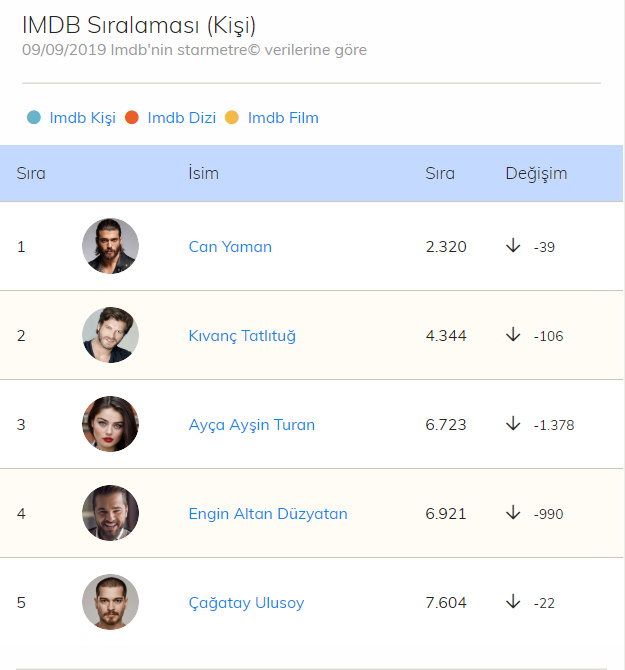Click the down arrow beside -990
625x670 pixels.
pyautogui.click(x=513, y=513)
